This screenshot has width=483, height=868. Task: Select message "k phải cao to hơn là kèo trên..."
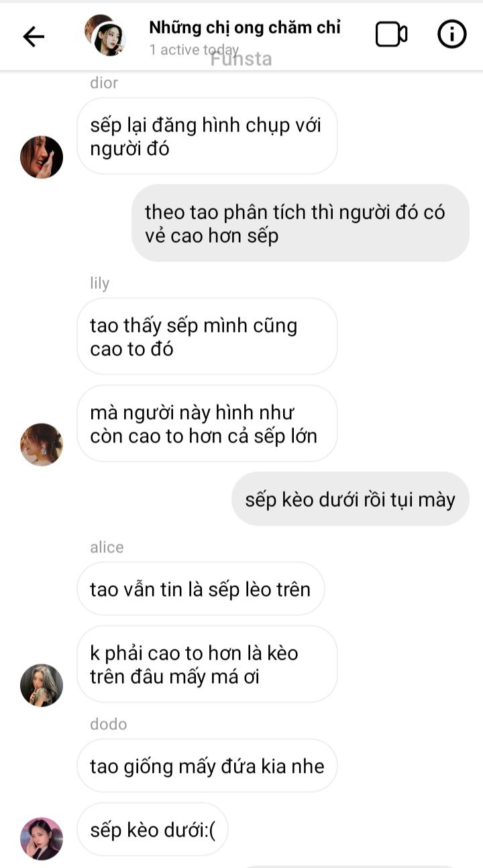(207, 664)
